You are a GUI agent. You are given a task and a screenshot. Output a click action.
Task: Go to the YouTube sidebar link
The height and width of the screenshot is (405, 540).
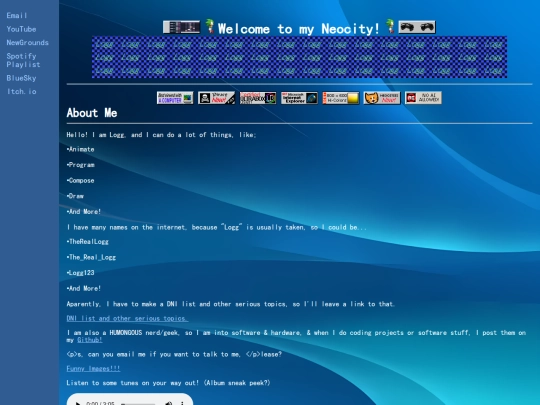(x=21, y=29)
